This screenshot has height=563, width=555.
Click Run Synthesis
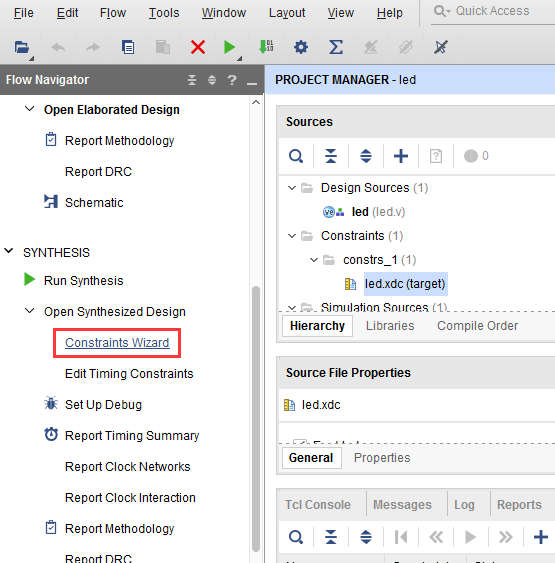click(x=84, y=280)
